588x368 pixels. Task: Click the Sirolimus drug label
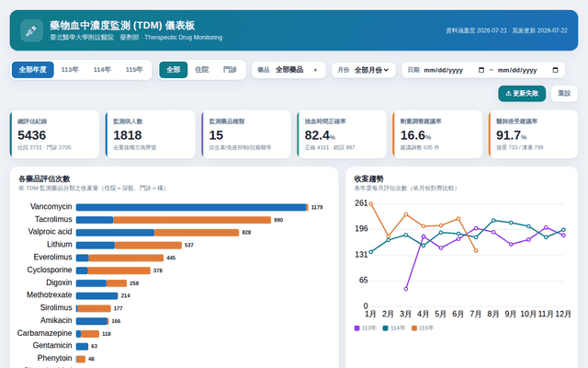pyautogui.click(x=56, y=307)
